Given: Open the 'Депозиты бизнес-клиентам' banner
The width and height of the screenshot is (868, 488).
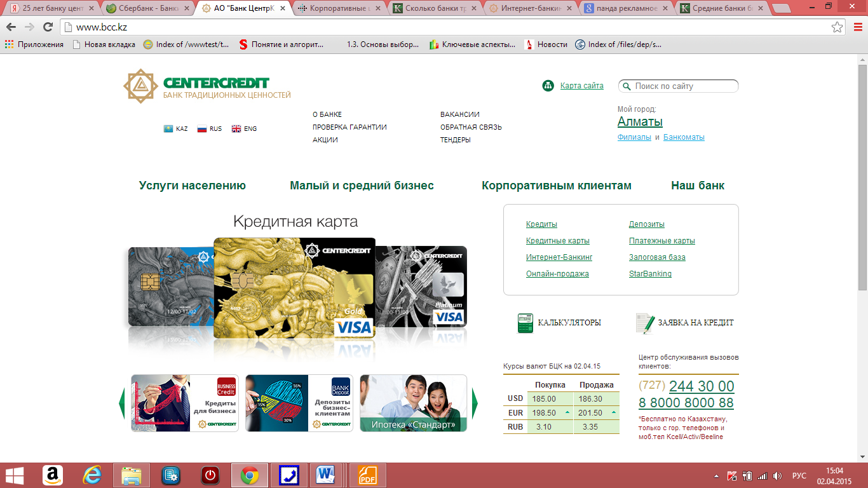Looking at the screenshot, I should [299, 403].
